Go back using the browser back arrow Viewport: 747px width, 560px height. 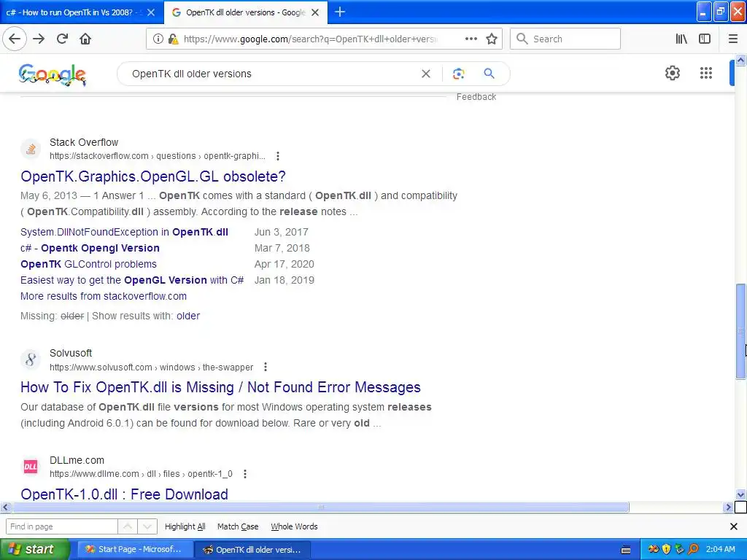[x=15, y=39]
